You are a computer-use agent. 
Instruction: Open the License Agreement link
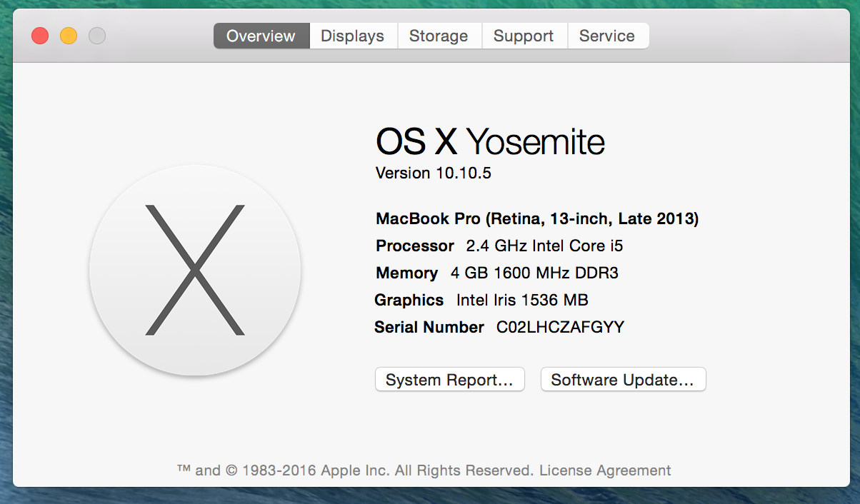[x=605, y=470]
